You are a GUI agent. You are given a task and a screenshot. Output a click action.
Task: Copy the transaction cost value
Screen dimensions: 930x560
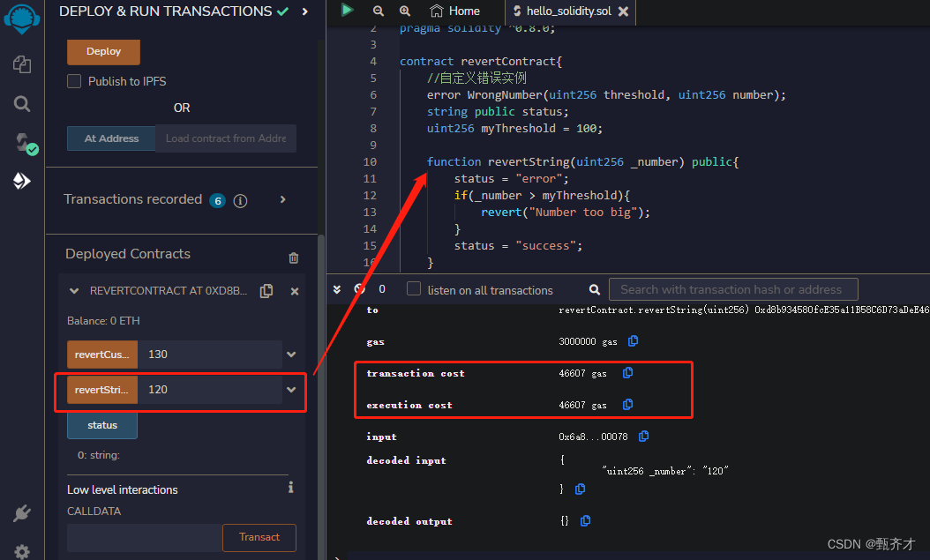point(627,373)
